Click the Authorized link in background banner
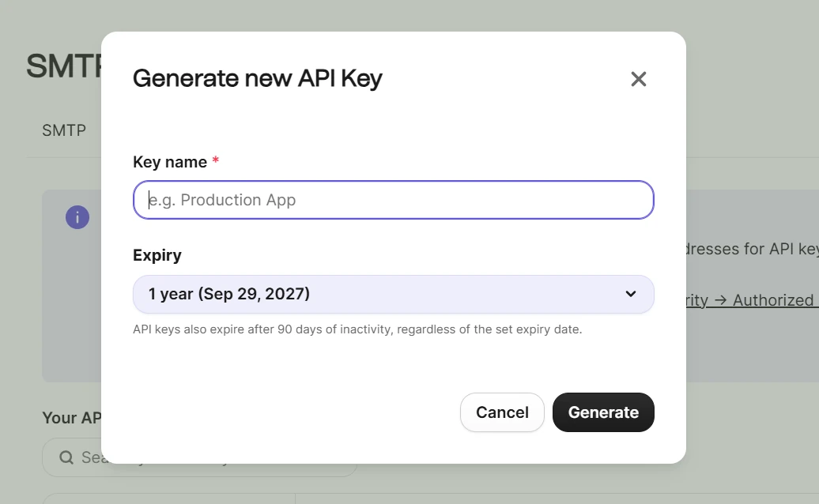The height and width of the screenshot is (504, 819). [x=752, y=300]
